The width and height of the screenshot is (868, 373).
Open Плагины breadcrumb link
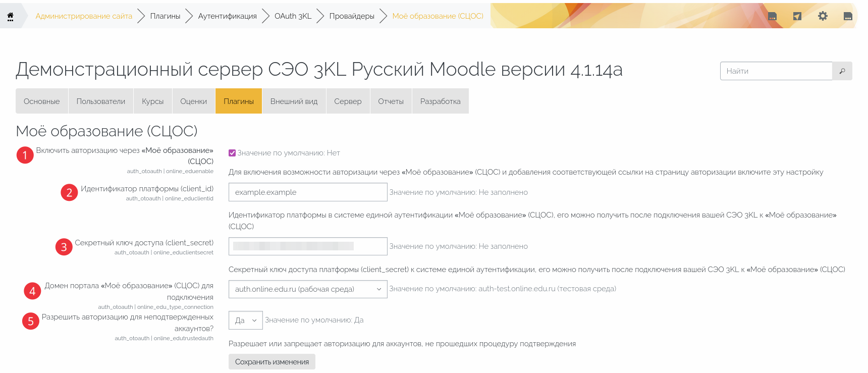[x=165, y=16]
